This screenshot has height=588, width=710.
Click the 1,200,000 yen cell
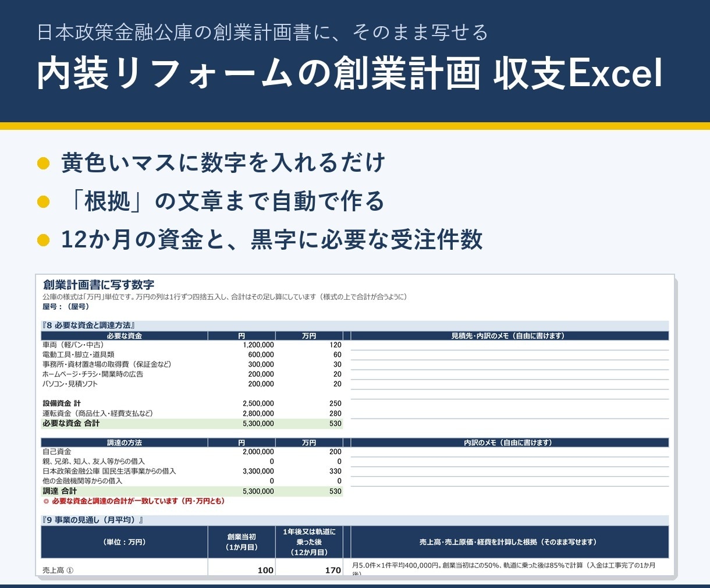pos(258,345)
